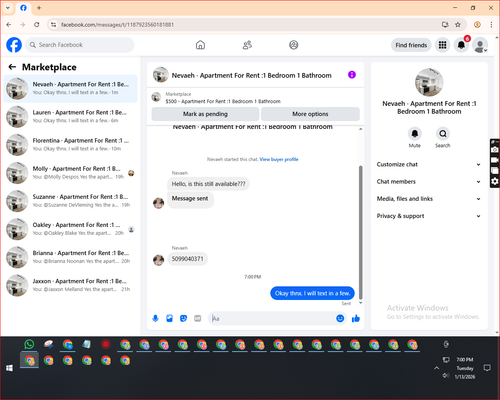Open a new browser tab
Viewport: 500px width, 400px height.
[x=39, y=8]
